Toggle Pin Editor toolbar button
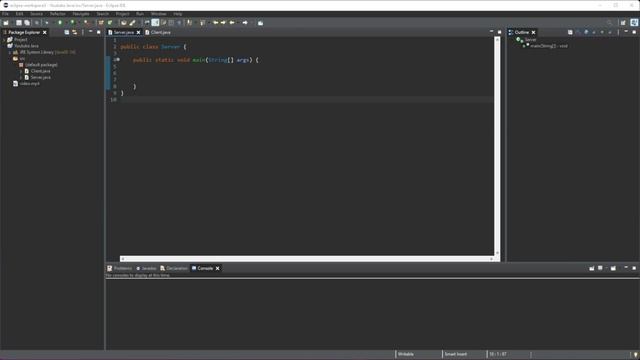 pos(260,23)
